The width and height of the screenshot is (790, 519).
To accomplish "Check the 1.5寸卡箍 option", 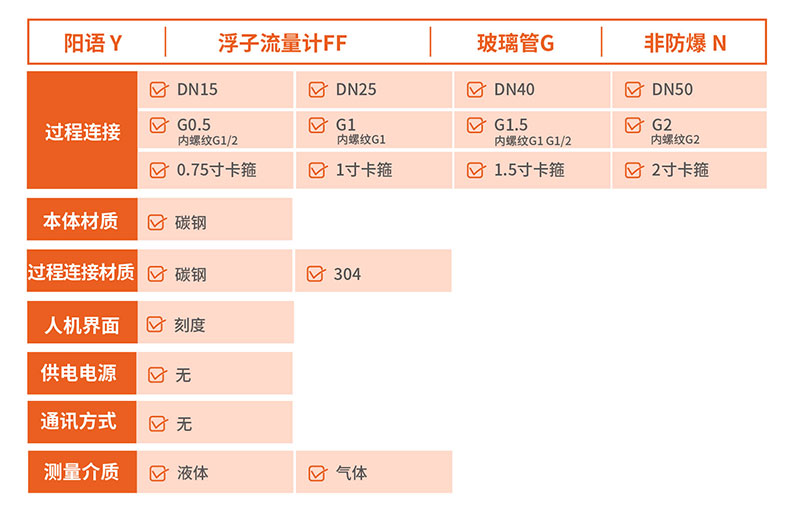I will coord(475,170).
